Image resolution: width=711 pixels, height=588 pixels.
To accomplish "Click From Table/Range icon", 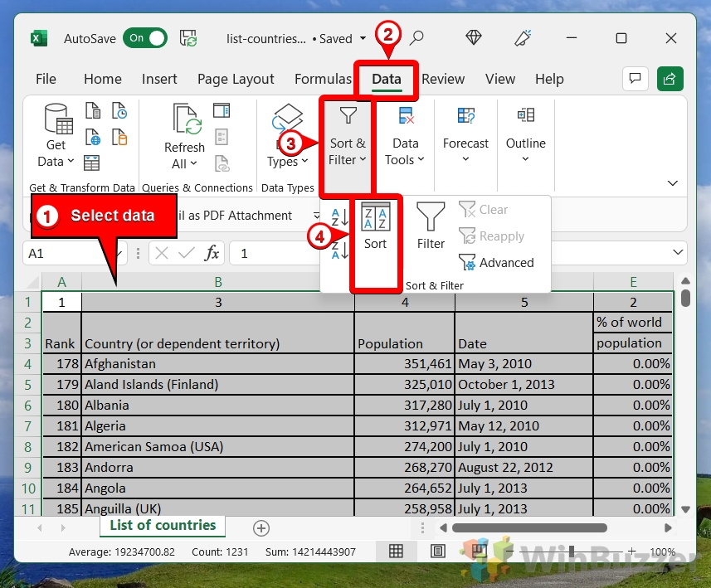I will (x=91, y=163).
